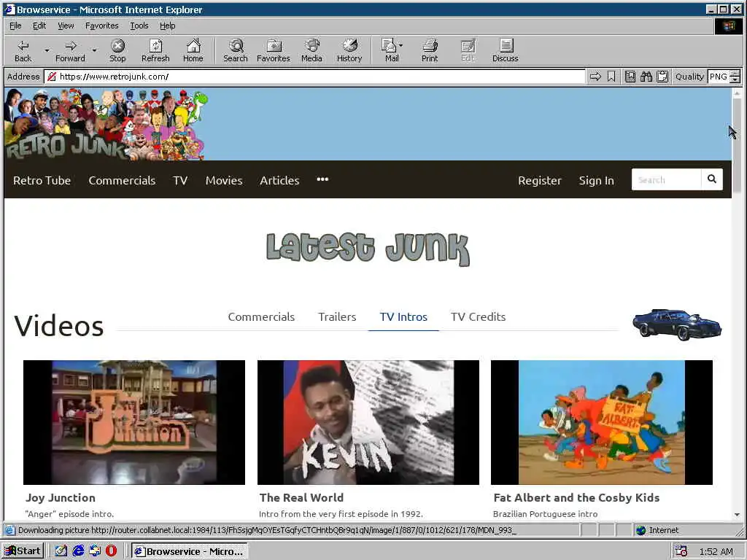Go to the Articles section

(279, 181)
